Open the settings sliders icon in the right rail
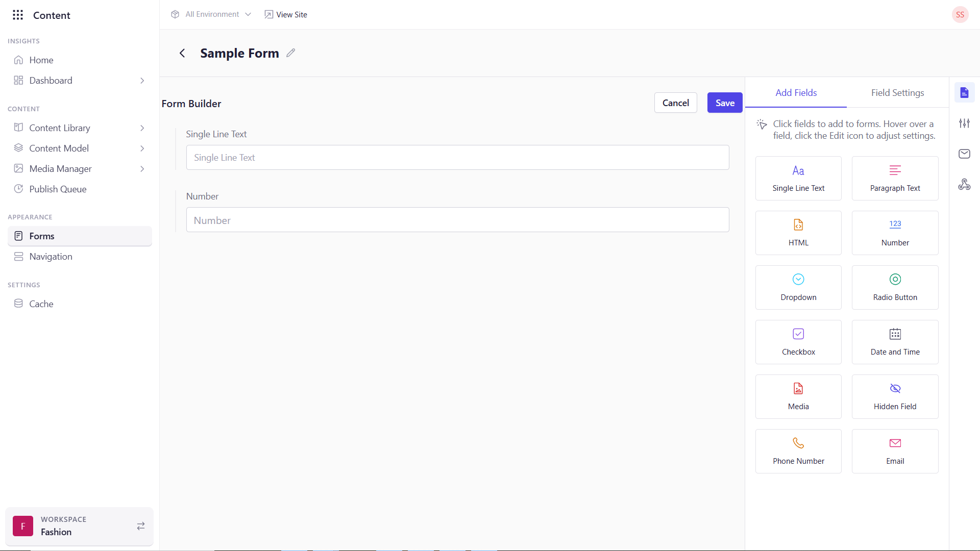The width and height of the screenshot is (980, 551). click(964, 123)
